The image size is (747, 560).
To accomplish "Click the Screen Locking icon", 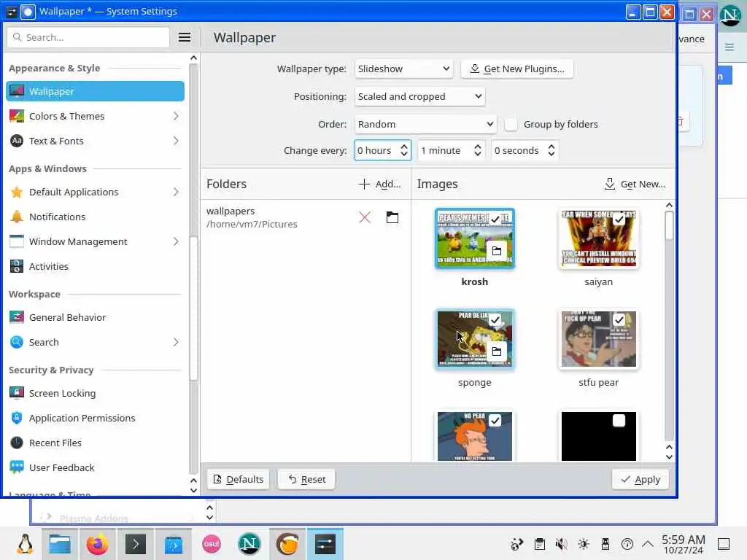I will 17,393.
